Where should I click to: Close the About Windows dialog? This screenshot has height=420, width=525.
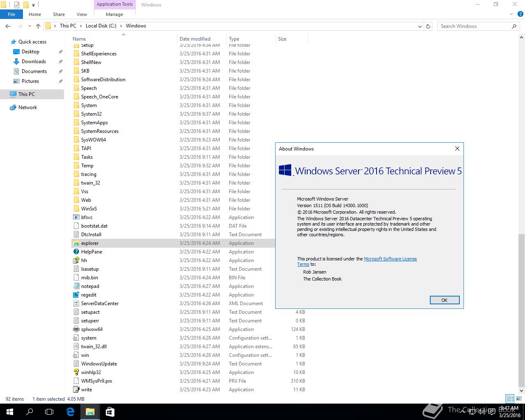(x=457, y=148)
